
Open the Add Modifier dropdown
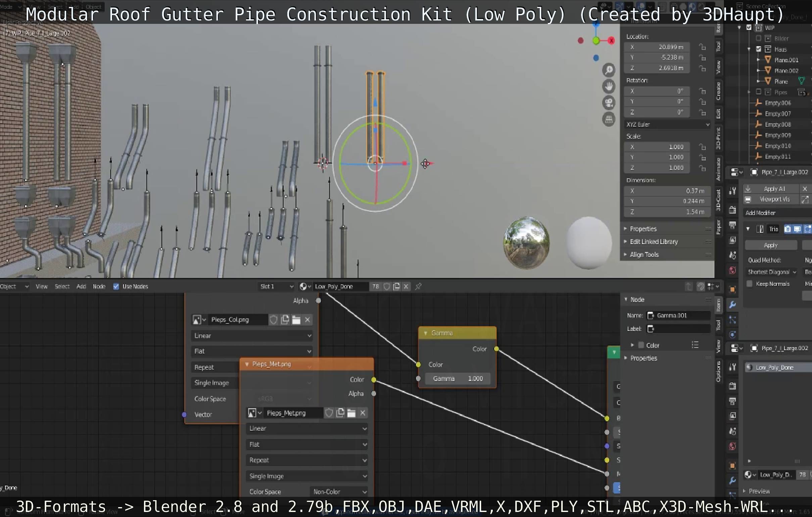coord(778,213)
